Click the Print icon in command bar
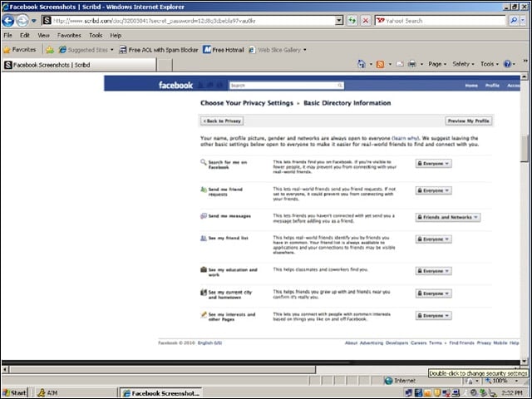The height and width of the screenshot is (399, 532). pos(412,64)
